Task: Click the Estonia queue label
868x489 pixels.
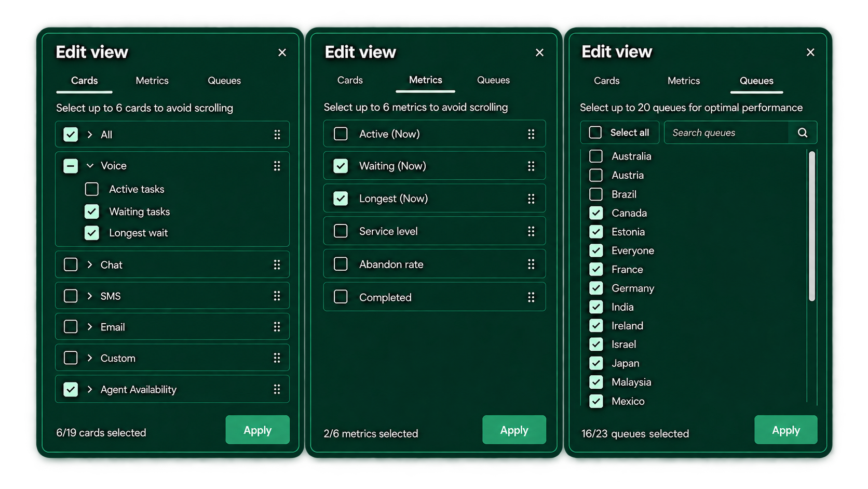Action: [x=628, y=232]
